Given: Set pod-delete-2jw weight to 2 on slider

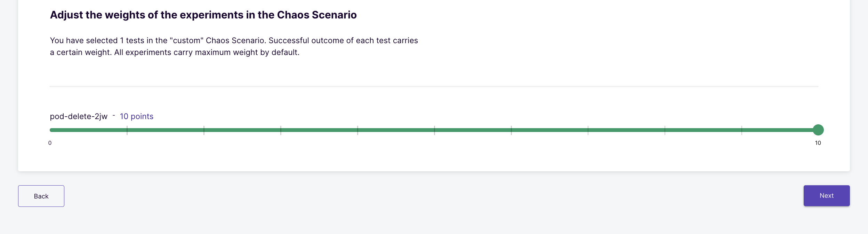Looking at the screenshot, I should click(204, 130).
